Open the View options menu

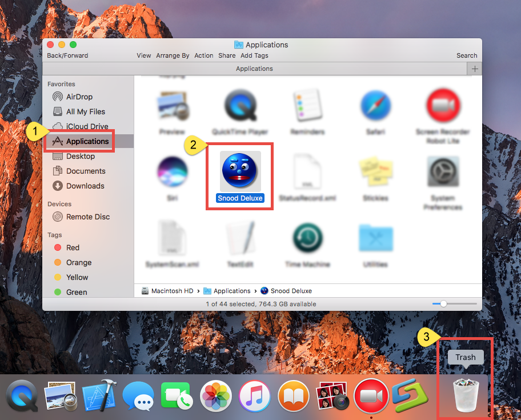(143, 55)
